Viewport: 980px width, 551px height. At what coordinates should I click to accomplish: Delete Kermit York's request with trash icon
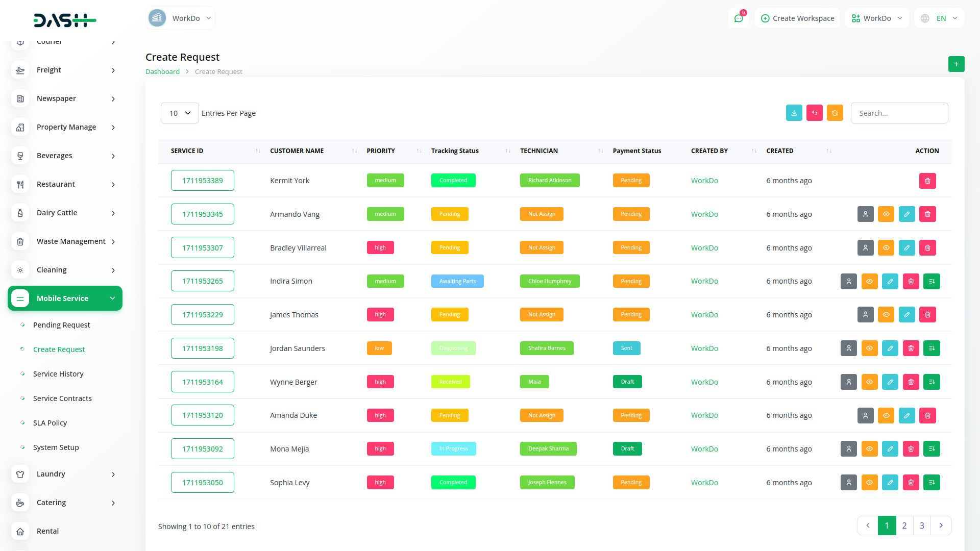coord(927,181)
